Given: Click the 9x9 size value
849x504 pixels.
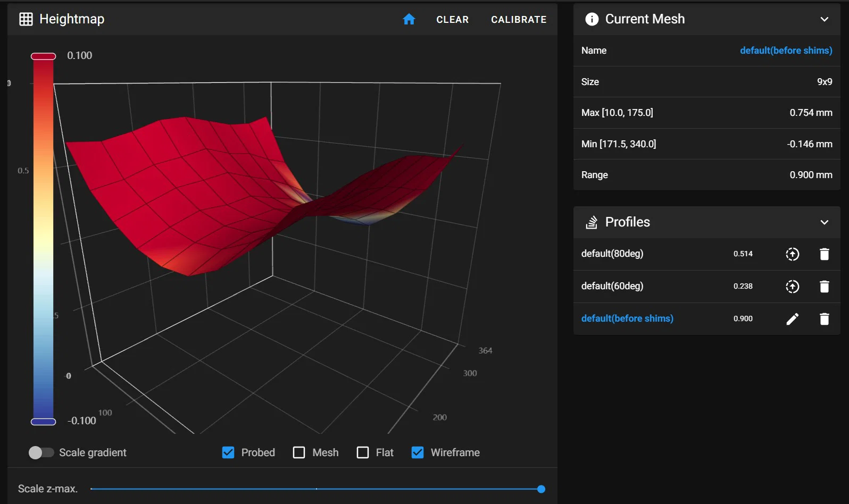Looking at the screenshot, I should (825, 82).
